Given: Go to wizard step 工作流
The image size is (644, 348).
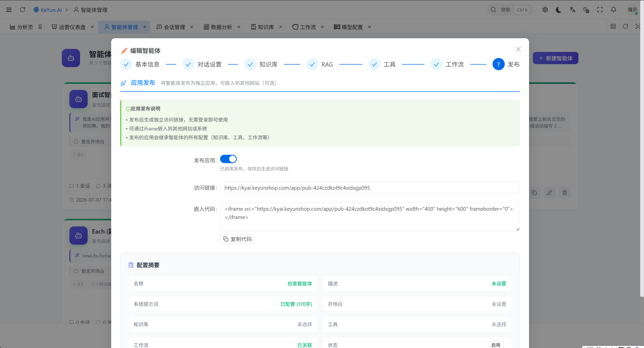Looking at the screenshot, I should [447, 64].
